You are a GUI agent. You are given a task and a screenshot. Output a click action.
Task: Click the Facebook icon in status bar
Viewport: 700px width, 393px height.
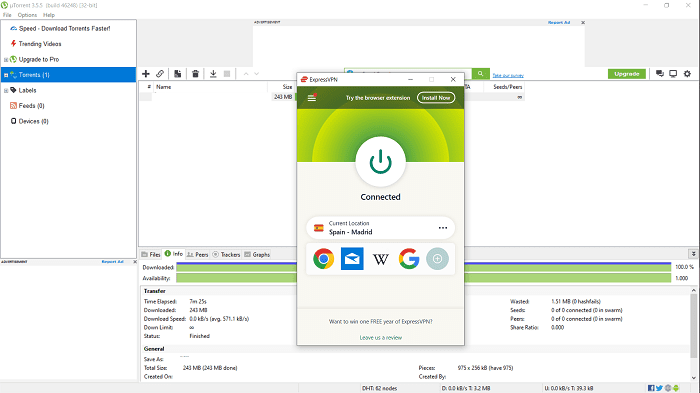651,388
